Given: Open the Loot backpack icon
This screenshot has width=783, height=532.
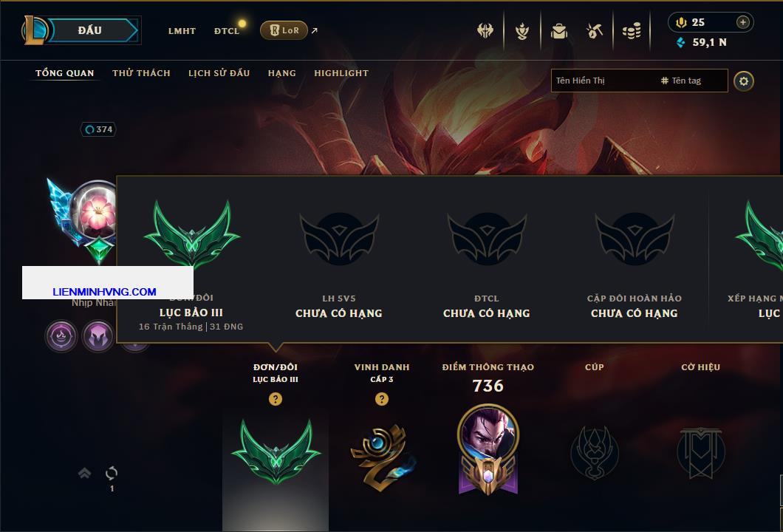Looking at the screenshot, I should click(x=559, y=31).
